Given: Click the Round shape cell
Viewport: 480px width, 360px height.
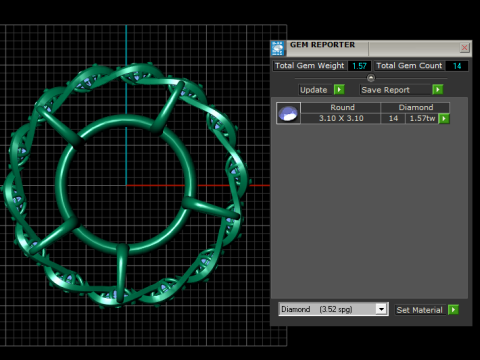Looking at the screenshot, I should (341, 107).
